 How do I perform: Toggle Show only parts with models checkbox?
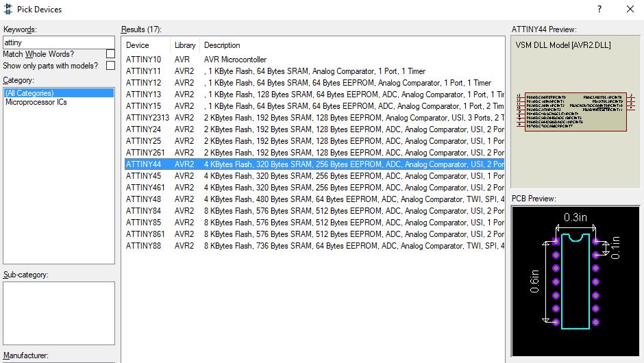pos(110,65)
